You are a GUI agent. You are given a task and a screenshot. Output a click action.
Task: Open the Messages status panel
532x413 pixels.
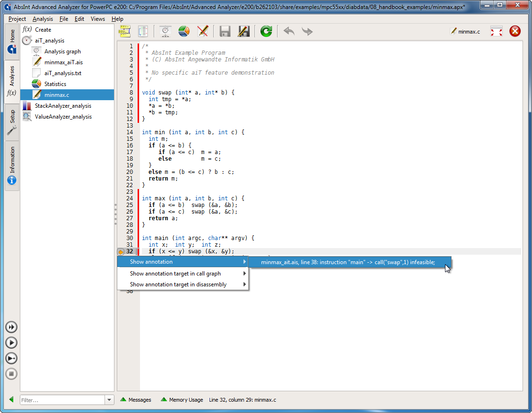coord(136,400)
